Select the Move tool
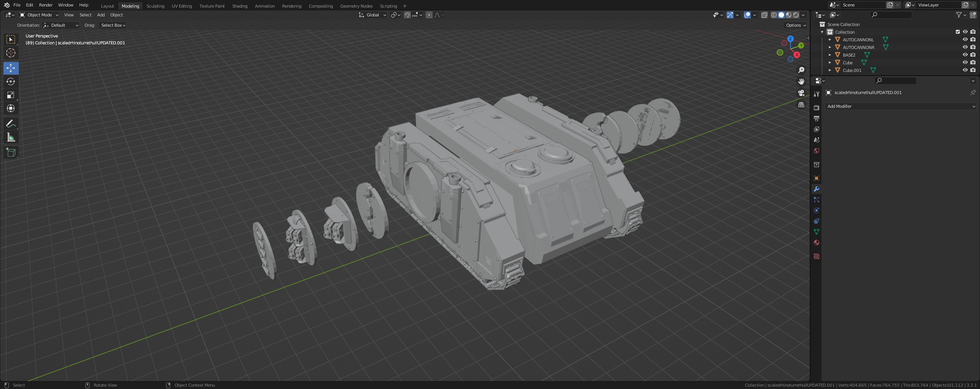The width and height of the screenshot is (980, 389). point(11,68)
